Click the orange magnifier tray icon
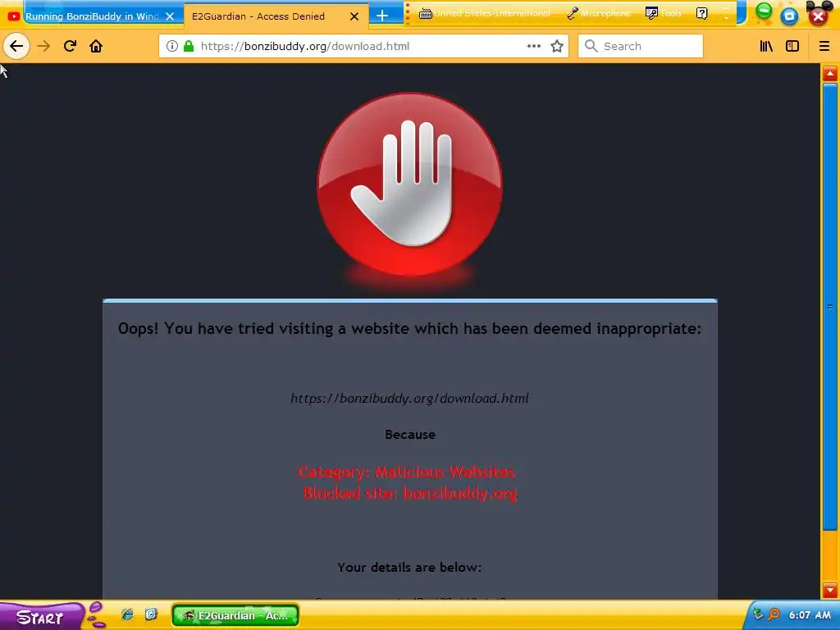The image size is (840, 630). [774, 614]
